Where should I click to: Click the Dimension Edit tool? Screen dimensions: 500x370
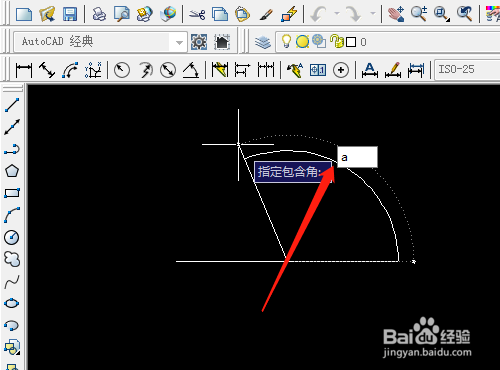(x=370, y=70)
